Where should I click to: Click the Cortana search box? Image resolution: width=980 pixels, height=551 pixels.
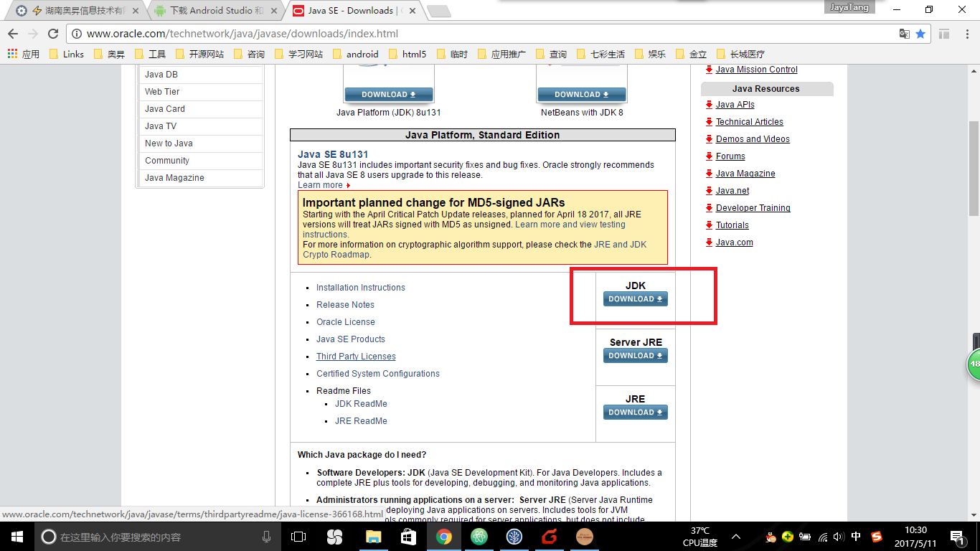[x=157, y=537]
